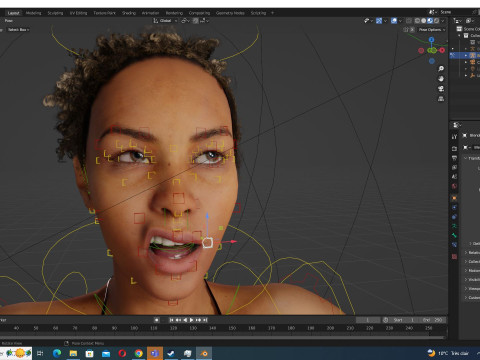Select solid viewport shading

tap(423, 21)
